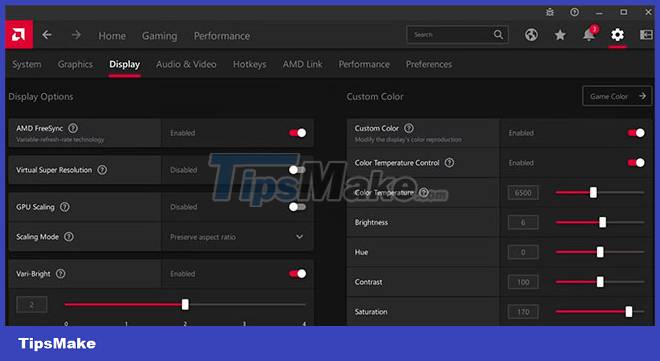Screen dimensions: 660x361
Task: Click the AMD logo icon
Action: click(x=19, y=35)
